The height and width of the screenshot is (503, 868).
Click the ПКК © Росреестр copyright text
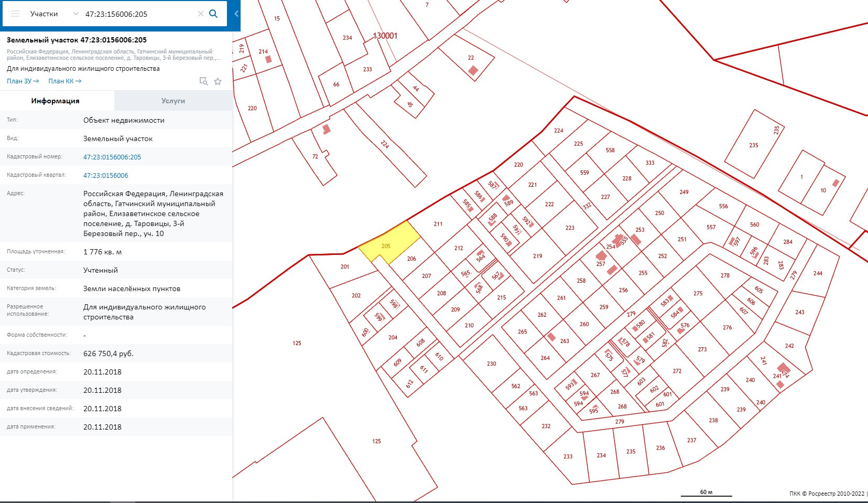coord(827,494)
